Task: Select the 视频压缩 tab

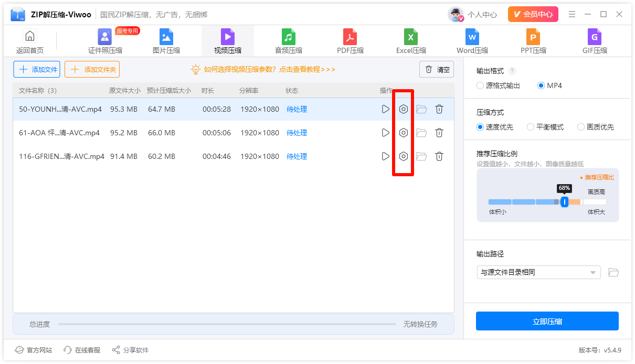Action: coord(228,41)
